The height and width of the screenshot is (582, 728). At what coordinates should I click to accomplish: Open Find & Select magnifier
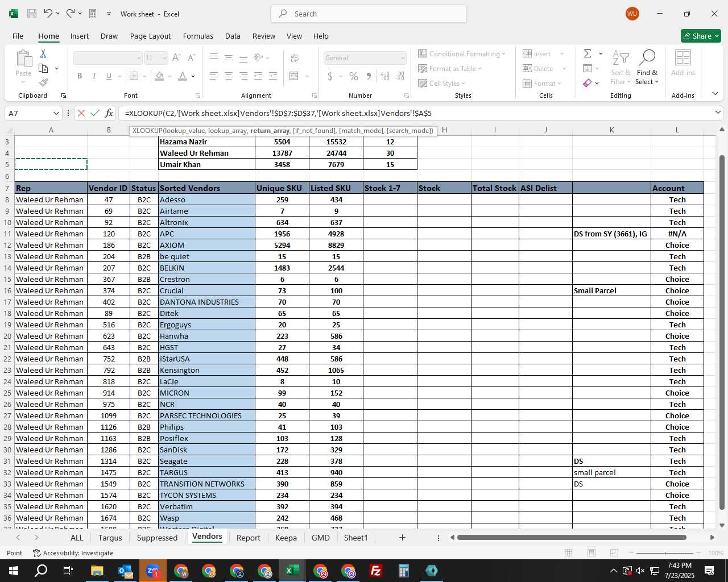coord(647,68)
